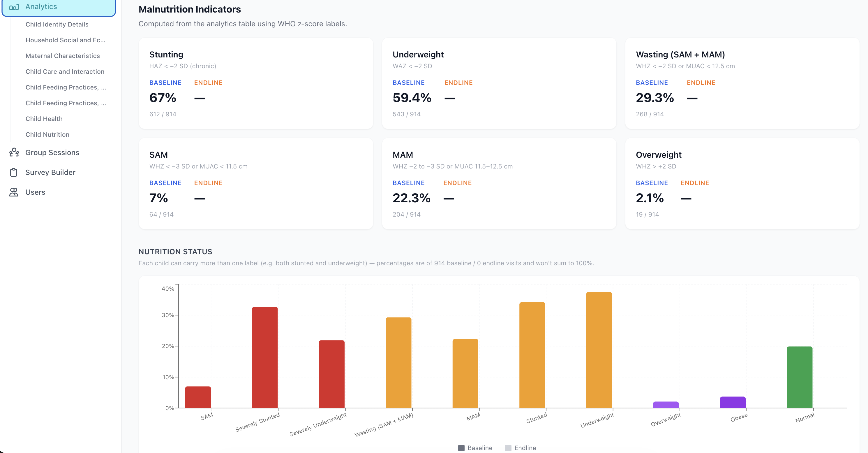
Task: Click the 64 / 914 count
Action: (x=161, y=215)
